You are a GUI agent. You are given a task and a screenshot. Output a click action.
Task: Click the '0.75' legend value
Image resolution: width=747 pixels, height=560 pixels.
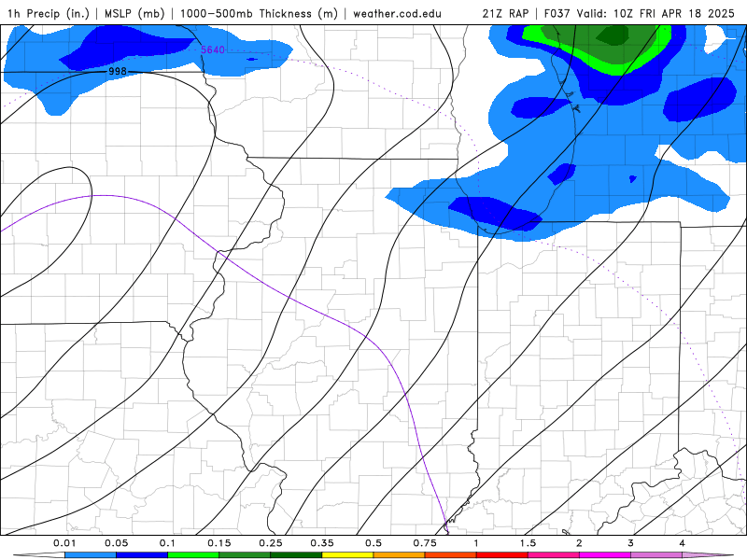pyautogui.click(x=425, y=543)
